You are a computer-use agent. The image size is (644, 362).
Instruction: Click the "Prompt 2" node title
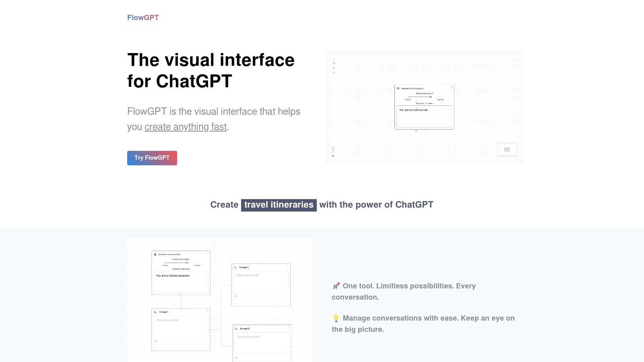point(244,267)
